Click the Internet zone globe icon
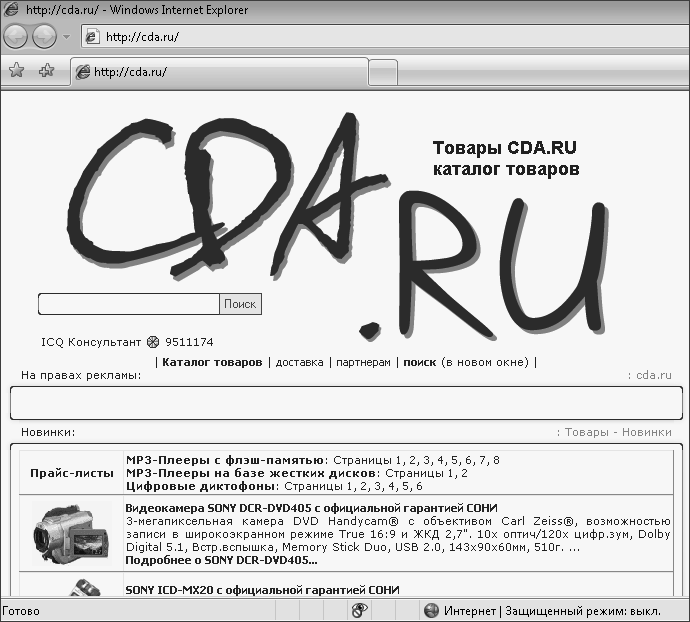The height and width of the screenshot is (622, 690). coord(431,610)
